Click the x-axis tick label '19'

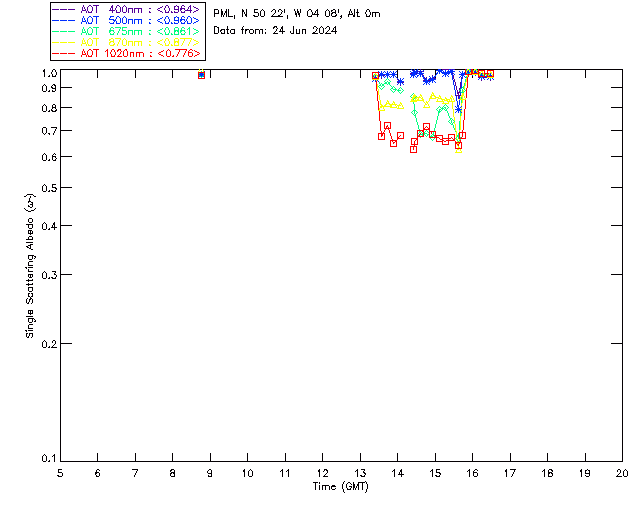pos(585,473)
